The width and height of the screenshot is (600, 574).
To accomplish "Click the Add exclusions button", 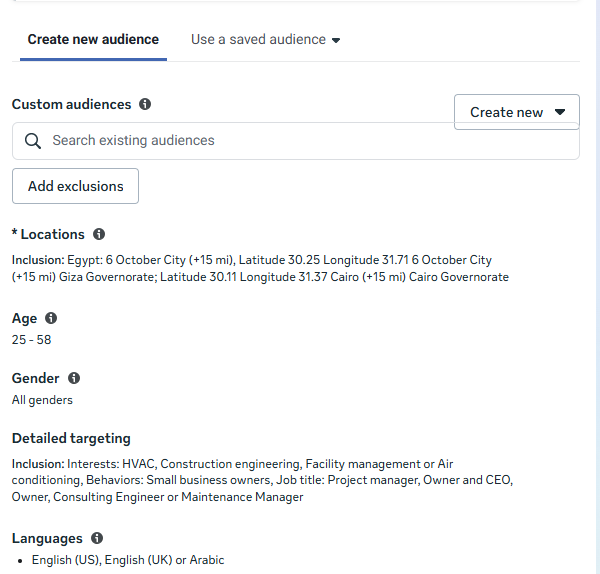I will point(75,186).
